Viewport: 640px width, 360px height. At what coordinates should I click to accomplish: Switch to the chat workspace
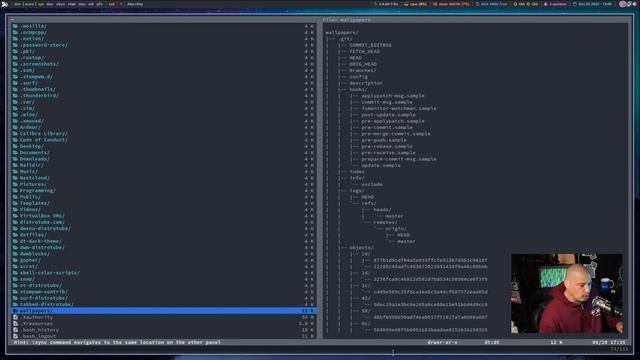click(x=72, y=4)
